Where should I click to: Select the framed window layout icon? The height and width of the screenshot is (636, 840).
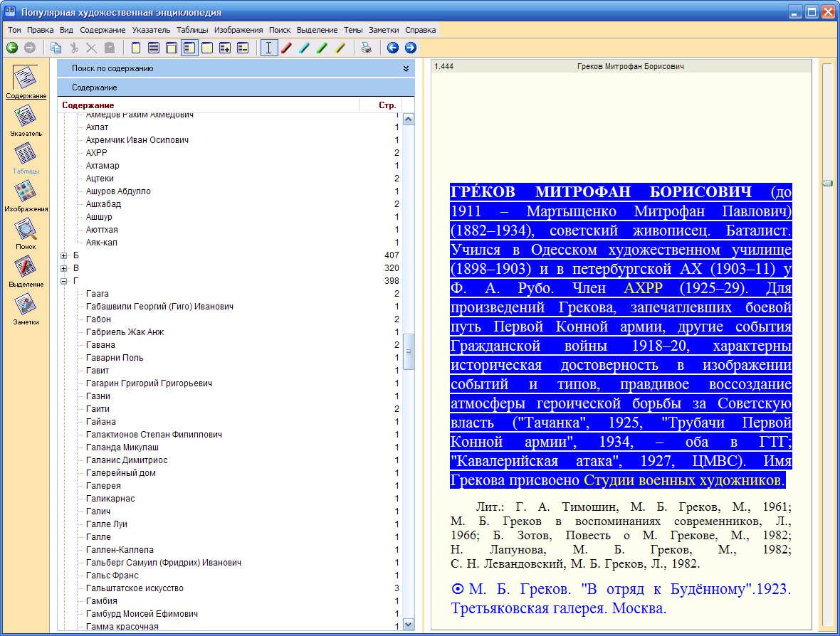pos(172,48)
